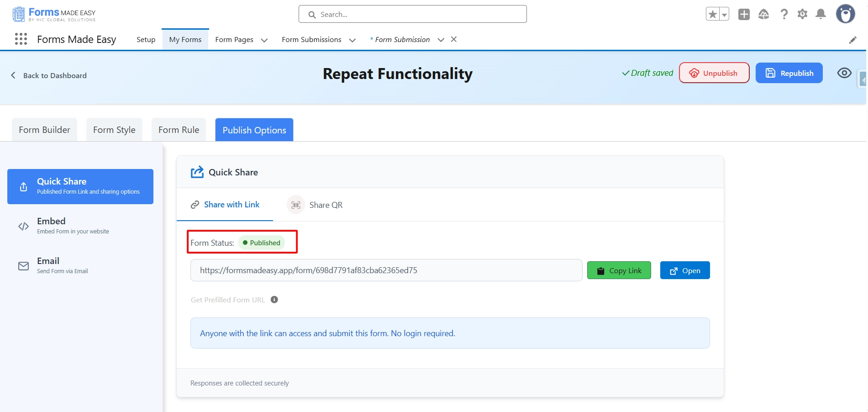Expand the Form Pages dropdown chevron

(x=264, y=40)
